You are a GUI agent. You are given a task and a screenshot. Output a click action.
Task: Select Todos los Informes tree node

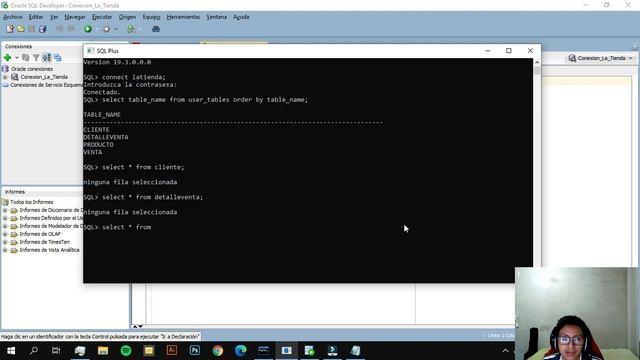click(31, 202)
